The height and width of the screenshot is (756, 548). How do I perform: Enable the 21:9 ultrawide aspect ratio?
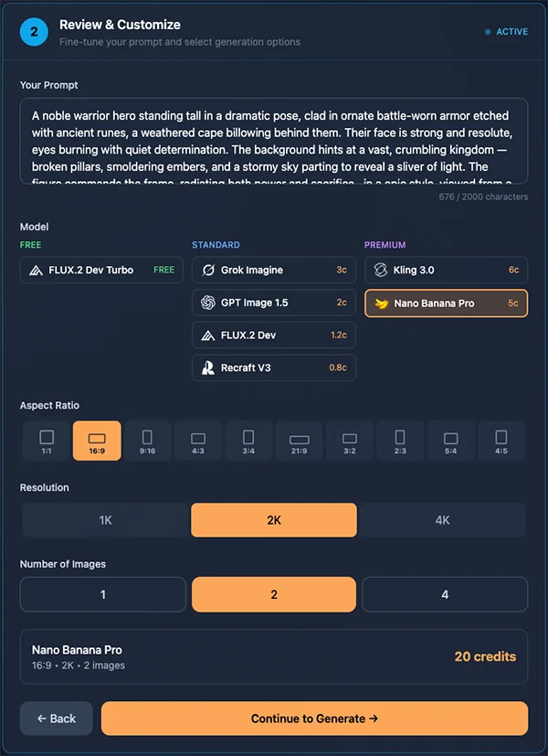[300, 440]
